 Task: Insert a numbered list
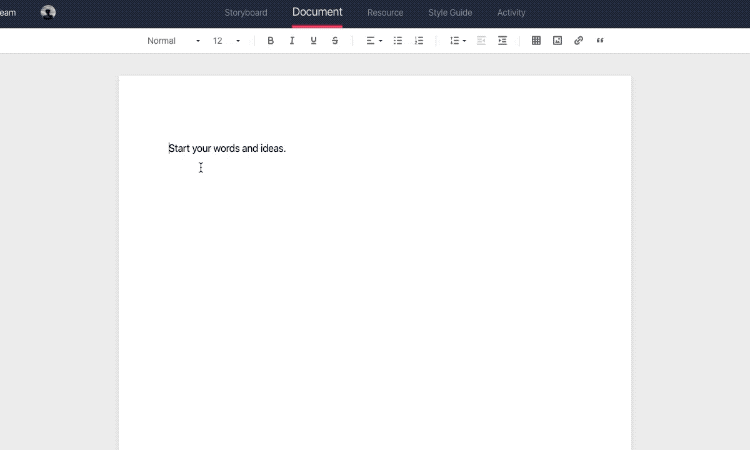[419, 41]
